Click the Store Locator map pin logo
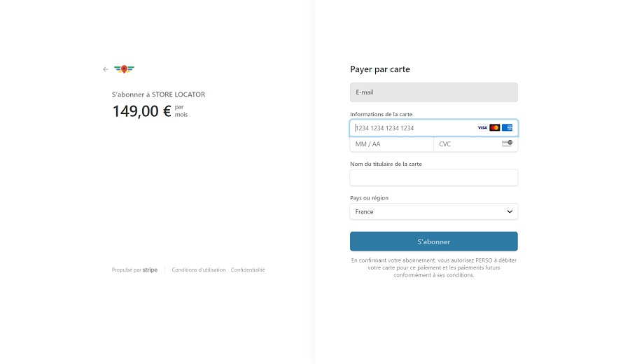 [x=125, y=69]
